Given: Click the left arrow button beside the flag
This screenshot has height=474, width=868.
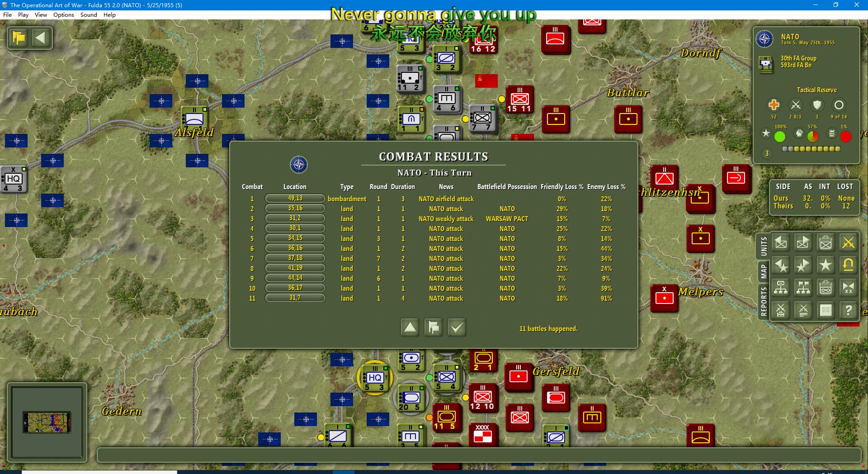Looking at the screenshot, I should click(x=40, y=38).
